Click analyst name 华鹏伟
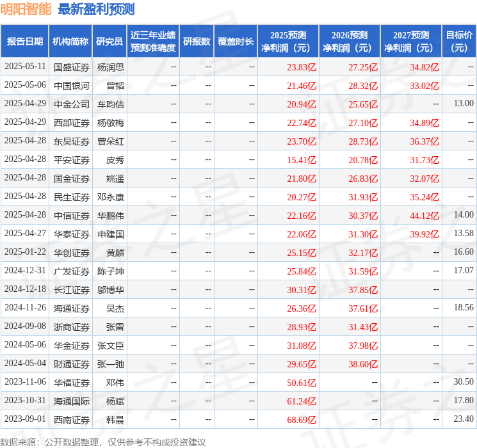 (x=110, y=216)
